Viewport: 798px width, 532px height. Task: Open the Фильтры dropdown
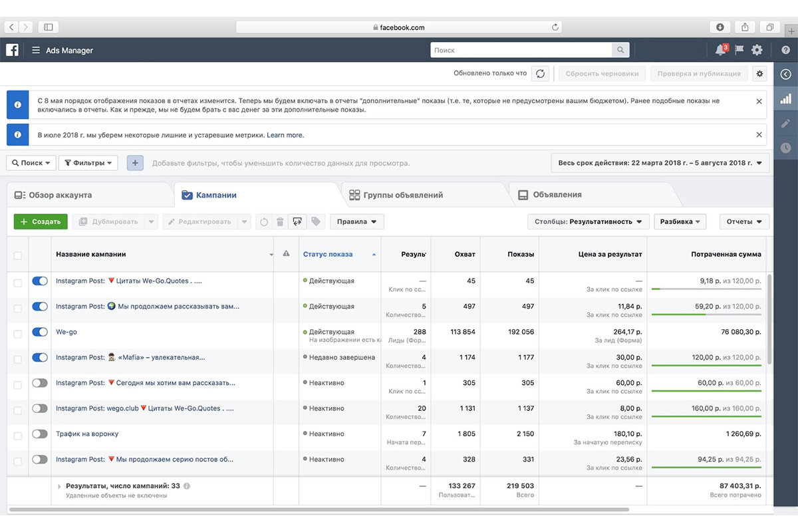point(88,163)
